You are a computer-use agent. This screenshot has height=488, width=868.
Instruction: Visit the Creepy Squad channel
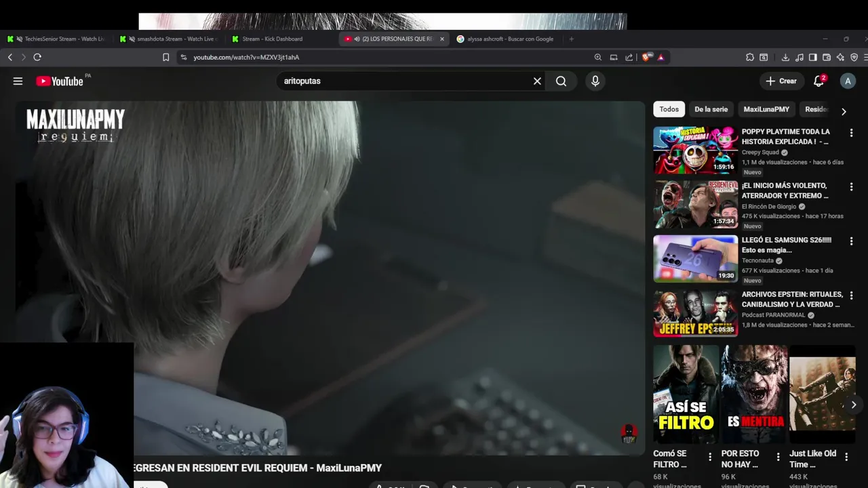(760, 152)
